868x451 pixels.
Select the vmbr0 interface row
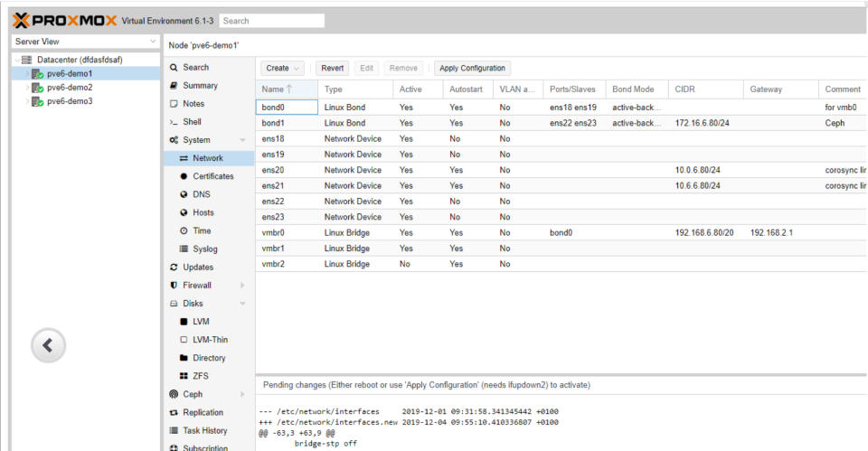coord(561,233)
